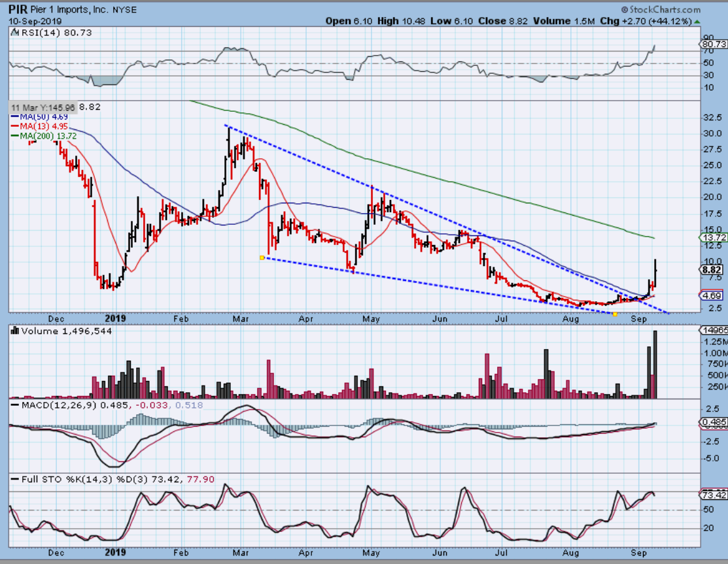Click the 90 RSI axis label
The image size is (728, 564).
[709, 37]
